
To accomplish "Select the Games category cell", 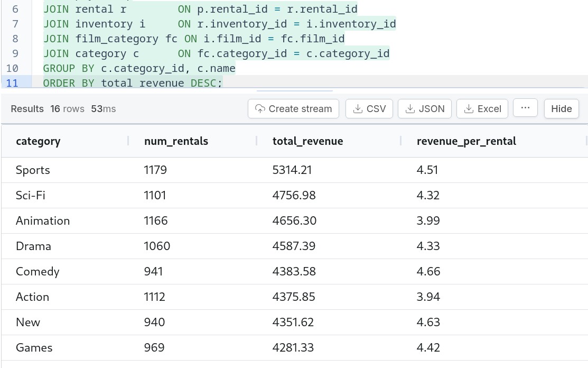I will click(x=34, y=348).
